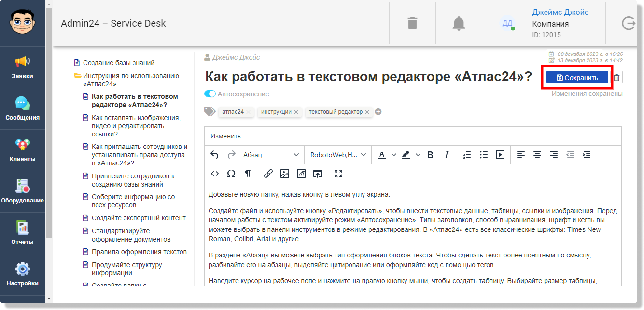This screenshot has width=644, height=310.
Task: Click the logout icon in header
Action: pos(629,23)
